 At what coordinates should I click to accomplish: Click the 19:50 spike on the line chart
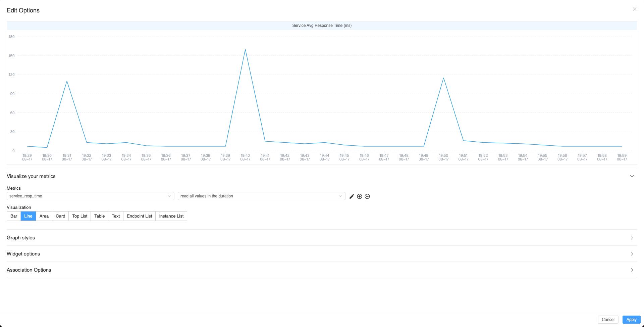pyautogui.click(x=443, y=78)
